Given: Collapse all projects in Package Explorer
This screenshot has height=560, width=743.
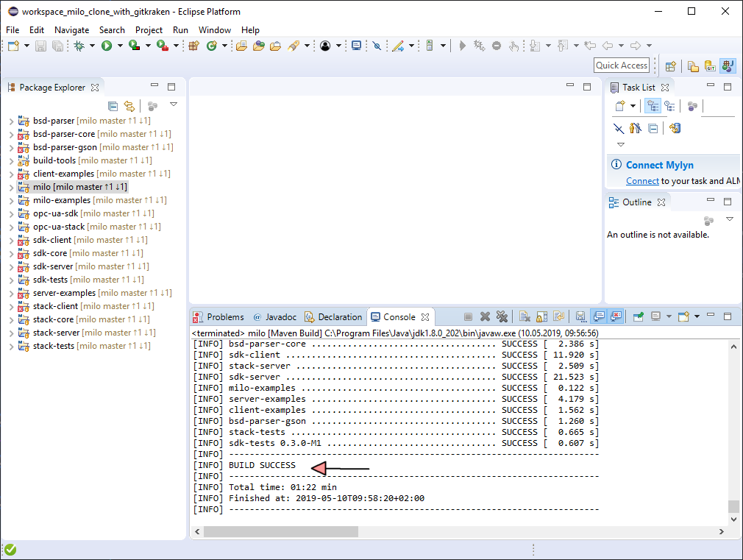Looking at the screenshot, I should coord(113,106).
